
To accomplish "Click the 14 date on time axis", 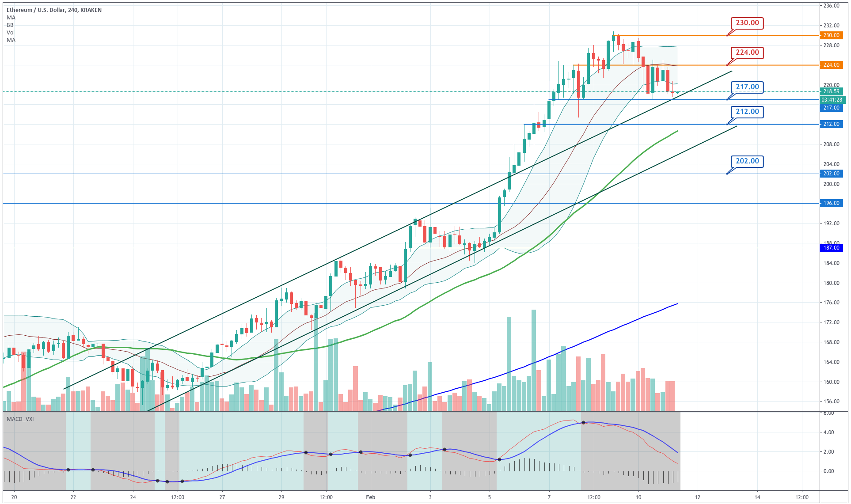I will [757, 497].
